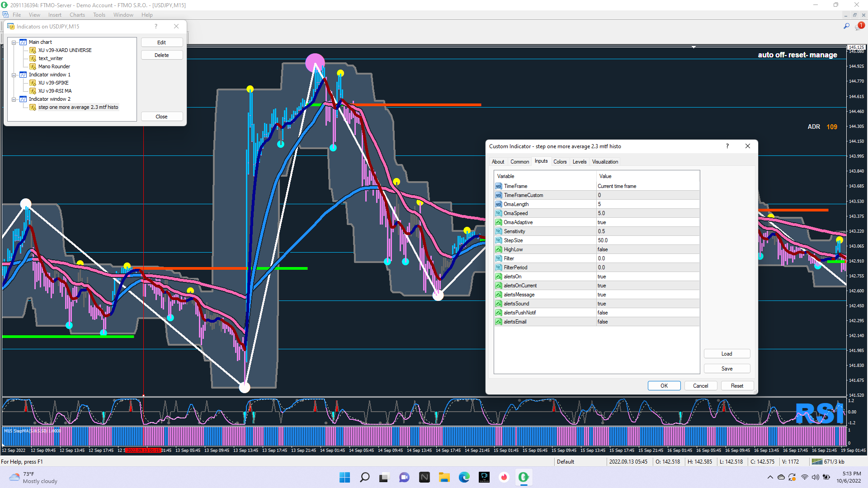Click OK in Custom Indicator dialog
Viewport: 868px width, 488px height.
coord(664,385)
